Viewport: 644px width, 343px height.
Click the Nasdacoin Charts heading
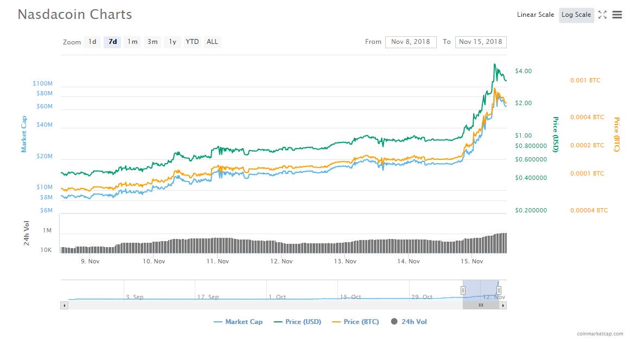pos(75,15)
